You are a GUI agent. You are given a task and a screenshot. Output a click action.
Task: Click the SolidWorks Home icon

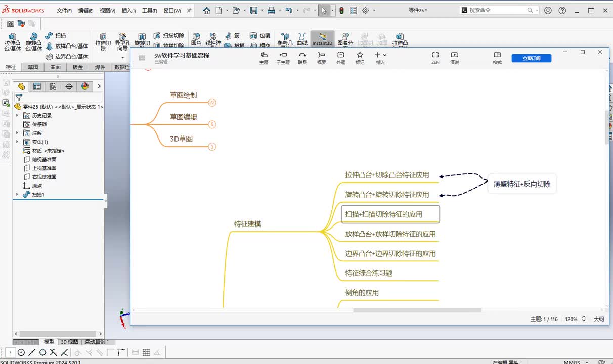point(206,10)
